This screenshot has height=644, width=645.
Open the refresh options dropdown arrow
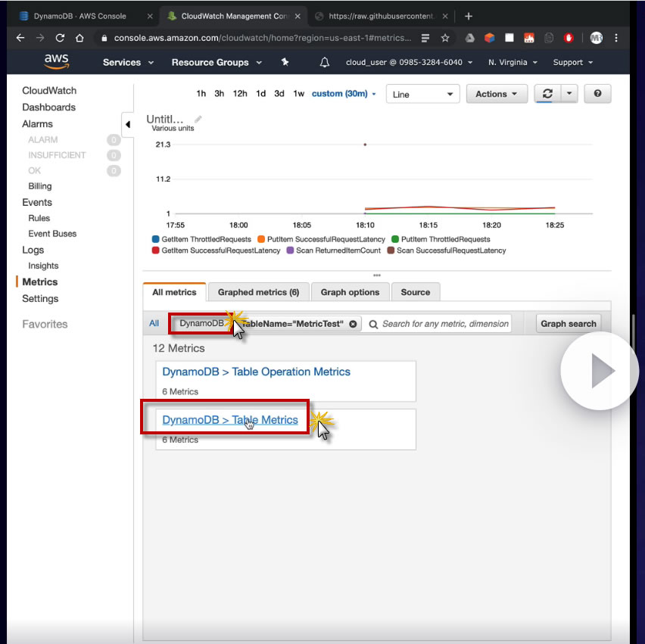pos(569,94)
